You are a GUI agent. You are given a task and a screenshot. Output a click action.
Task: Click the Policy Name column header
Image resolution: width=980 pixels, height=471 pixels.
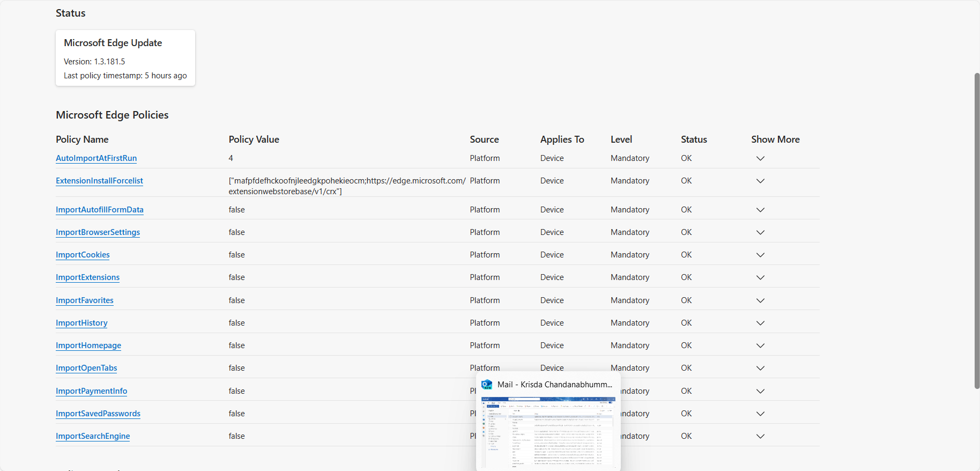(82, 139)
